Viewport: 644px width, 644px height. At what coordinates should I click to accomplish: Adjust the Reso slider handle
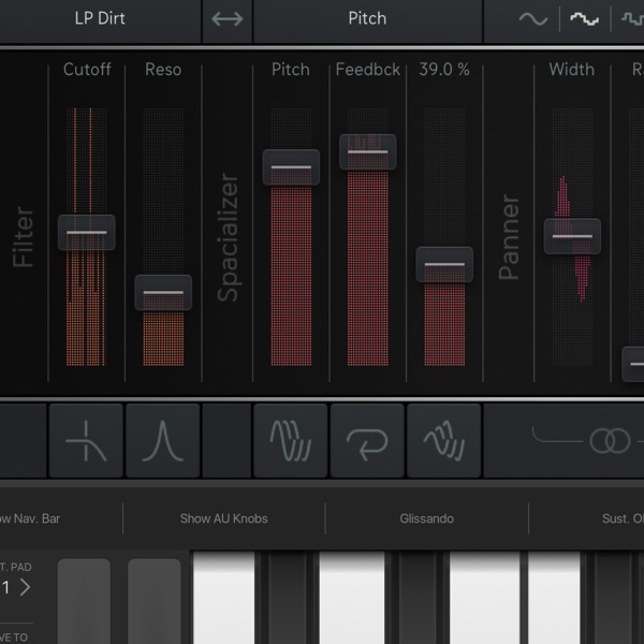[163, 293]
